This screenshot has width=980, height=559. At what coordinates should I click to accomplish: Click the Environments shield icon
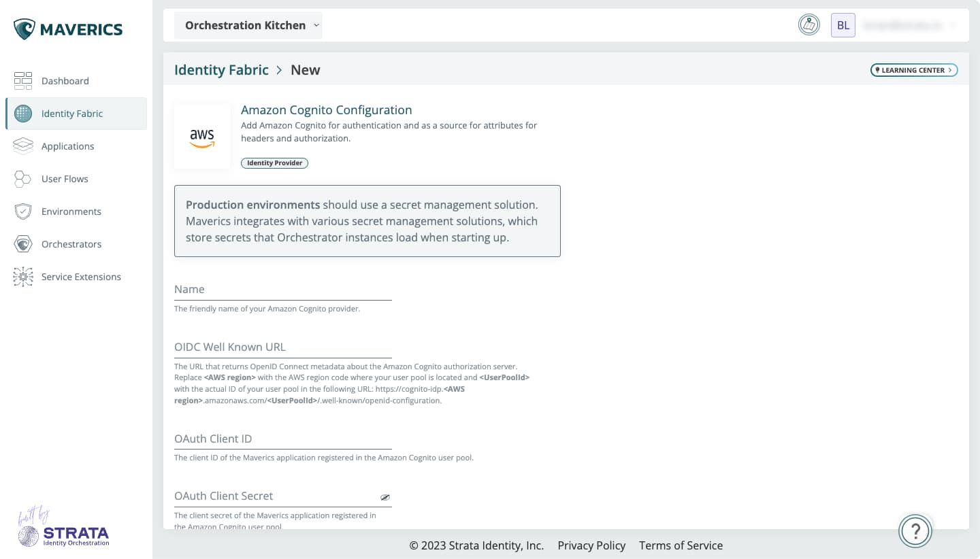23,211
